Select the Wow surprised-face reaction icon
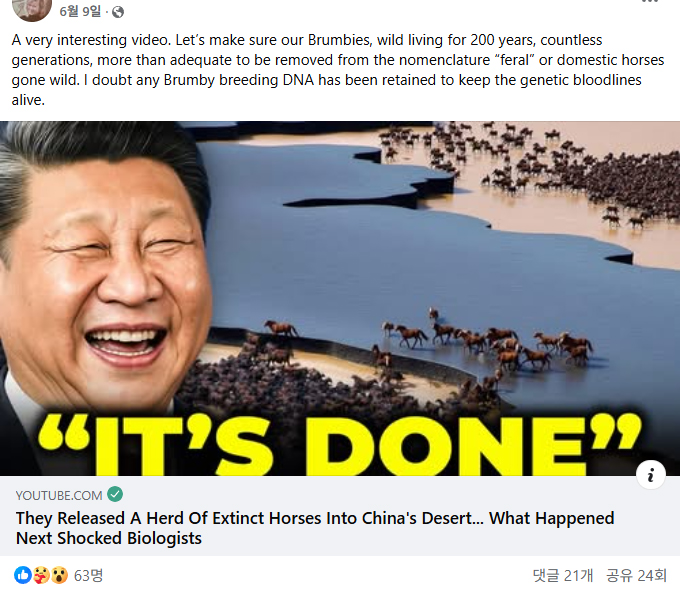 (59, 575)
